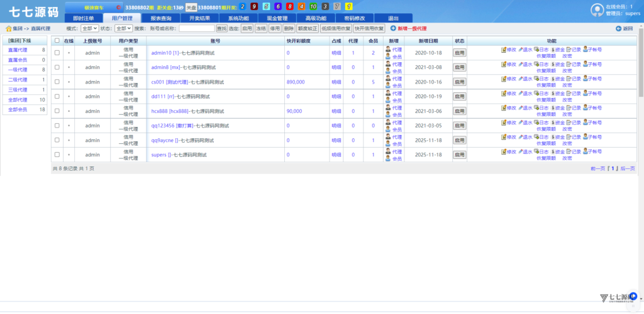Click 子帐号 user icon in dd111 row
Viewport: 644px width, 314px height.
tap(586, 93)
